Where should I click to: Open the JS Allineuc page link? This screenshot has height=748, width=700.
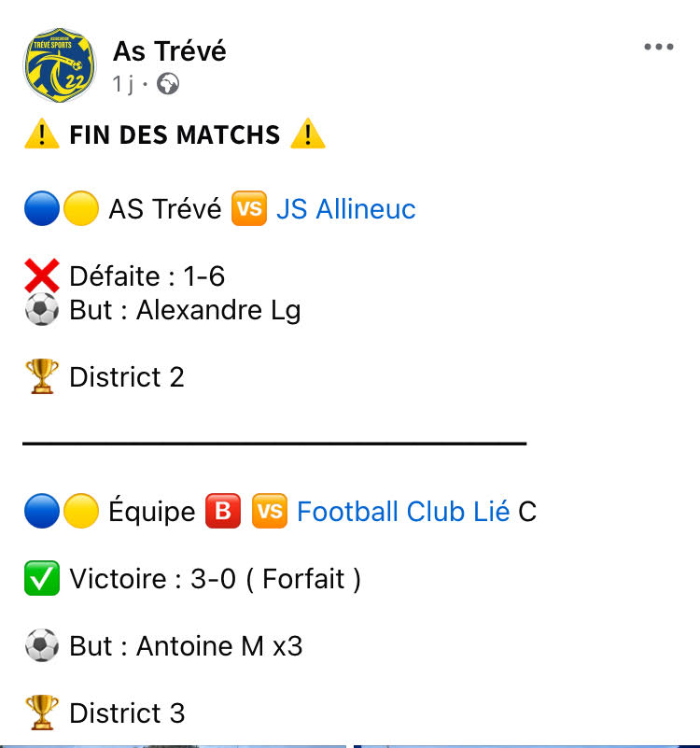tap(345, 209)
